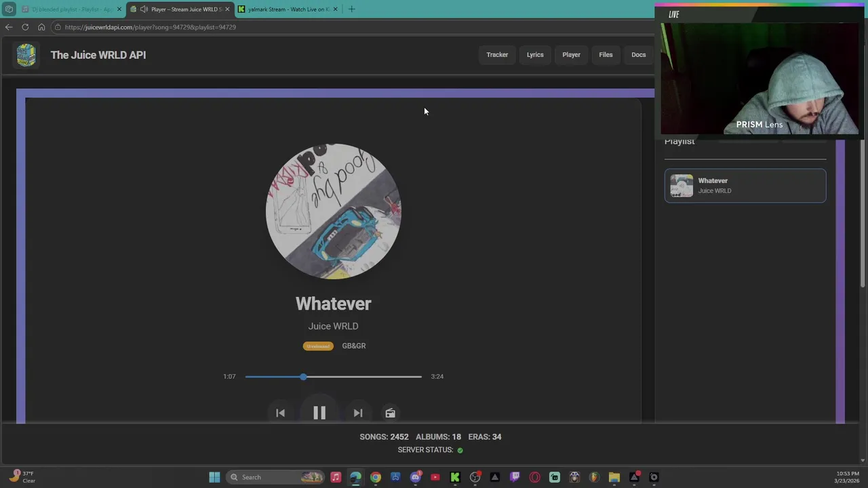The image size is (868, 488).
Task: Pause the song with the pause button
Action: (x=319, y=412)
